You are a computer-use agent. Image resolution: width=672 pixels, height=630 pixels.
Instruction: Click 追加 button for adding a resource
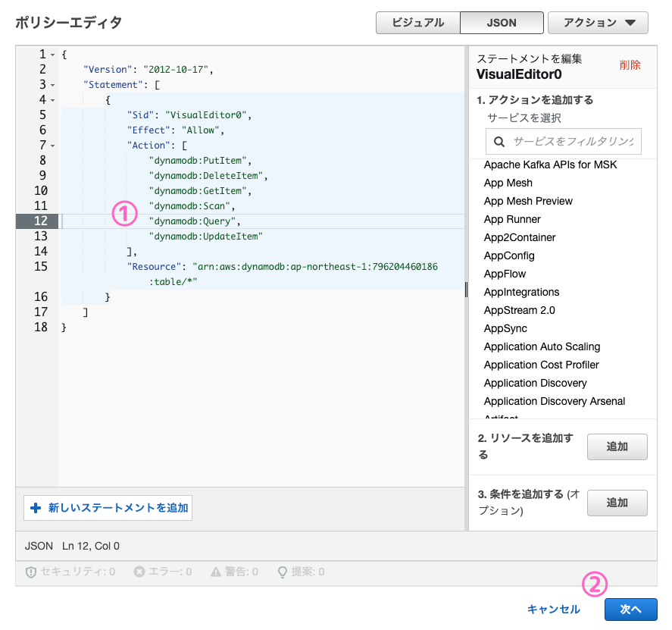coord(617,447)
